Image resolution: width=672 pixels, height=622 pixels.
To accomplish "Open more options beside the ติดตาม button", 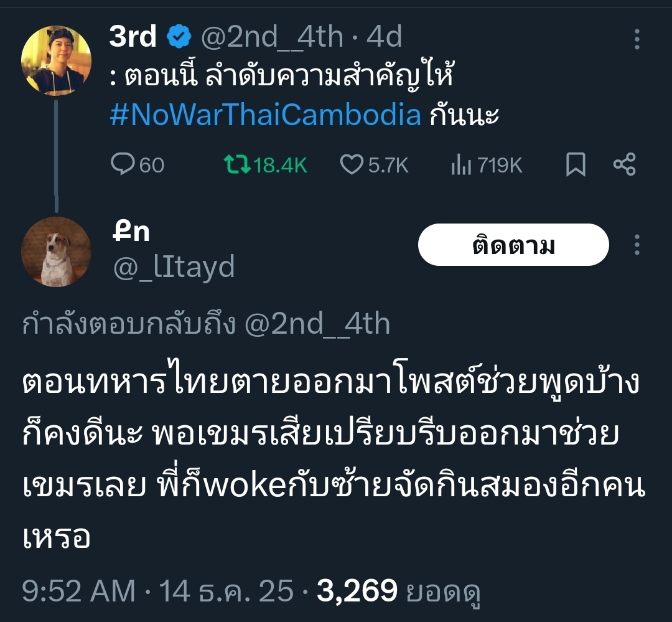I will coord(637,245).
